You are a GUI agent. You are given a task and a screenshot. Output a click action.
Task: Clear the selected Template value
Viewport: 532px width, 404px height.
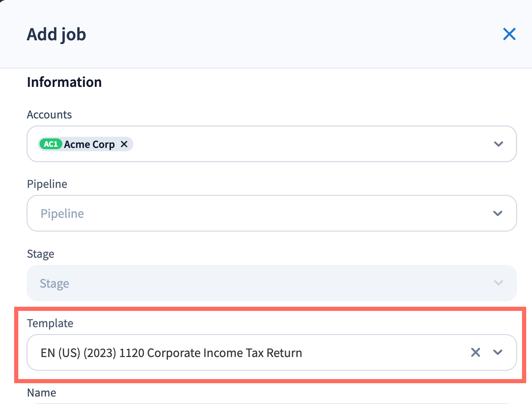(x=475, y=352)
